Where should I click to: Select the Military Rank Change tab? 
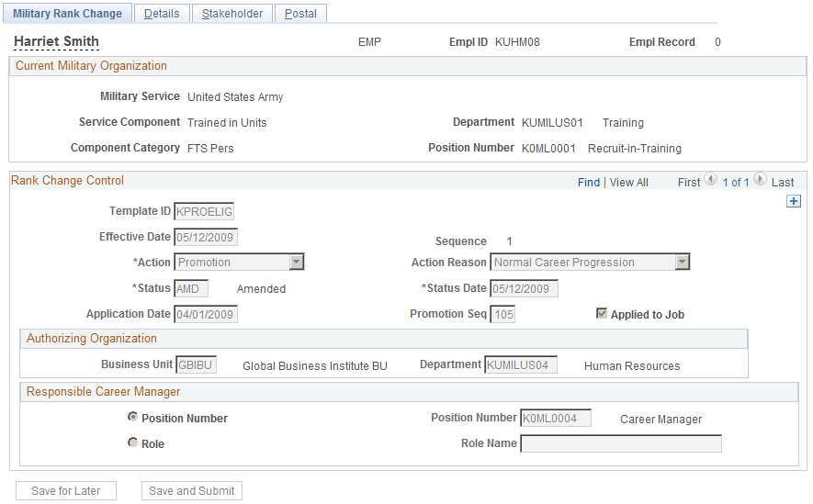(67, 14)
